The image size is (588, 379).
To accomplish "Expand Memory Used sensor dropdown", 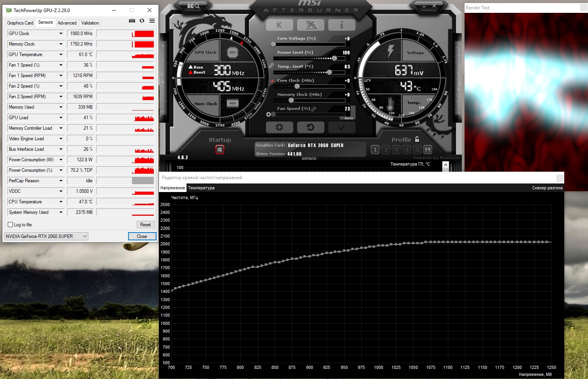I will pyautogui.click(x=61, y=107).
